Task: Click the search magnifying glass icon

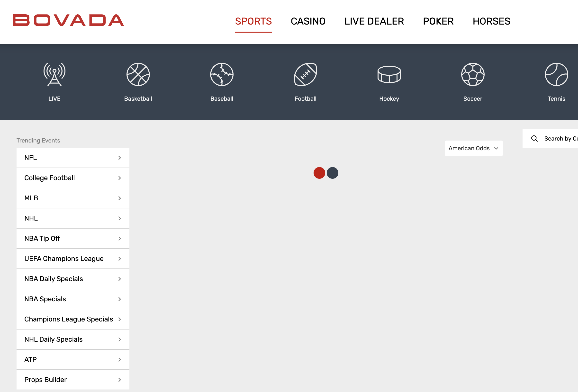Action: coord(534,138)
